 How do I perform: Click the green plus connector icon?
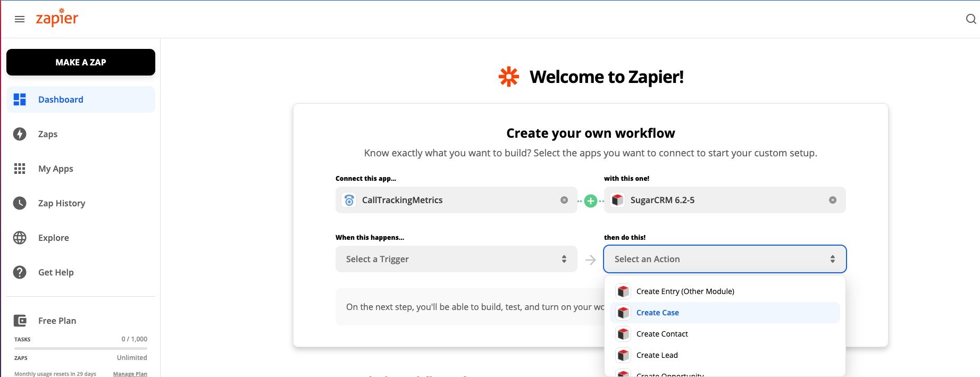point(591,201)
